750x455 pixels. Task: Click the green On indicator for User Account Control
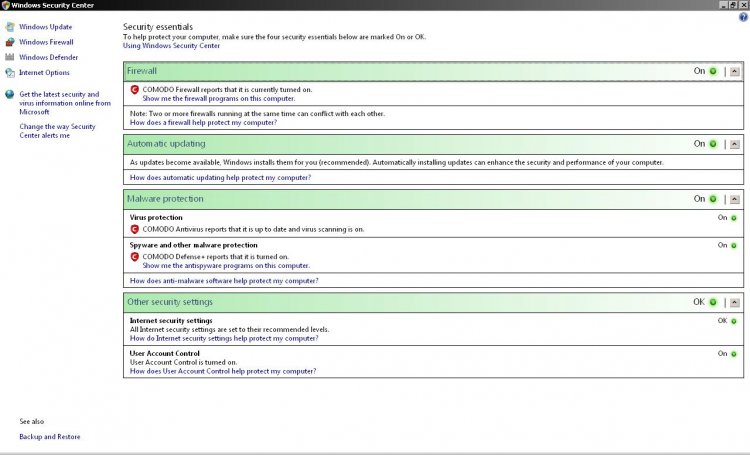[x=734, y=354]
